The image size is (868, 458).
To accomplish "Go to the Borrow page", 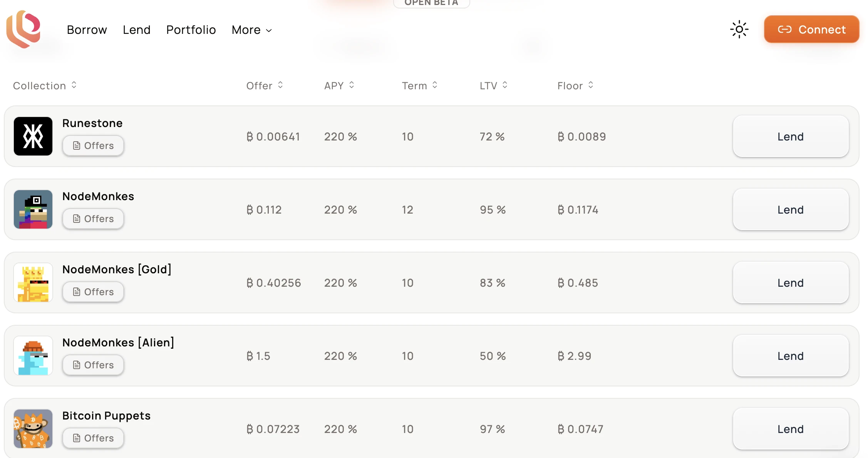I will pyautogui.click(x=87, y=30).
